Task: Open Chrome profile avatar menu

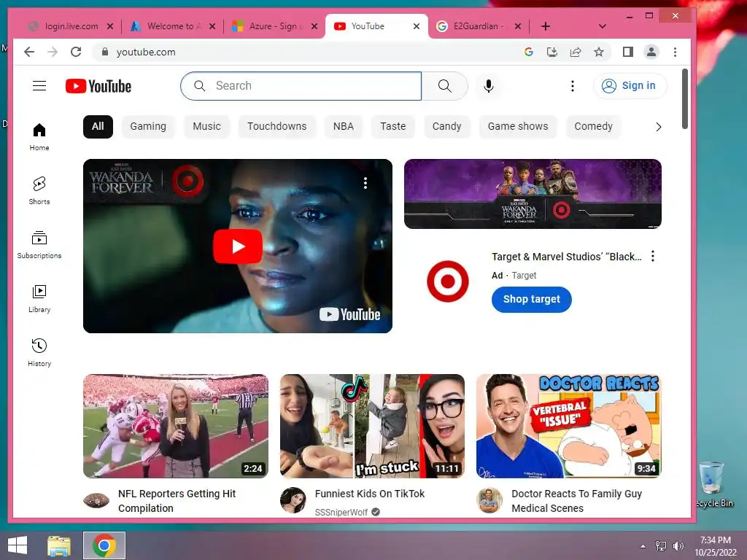Action: click(x=651, y=52)
